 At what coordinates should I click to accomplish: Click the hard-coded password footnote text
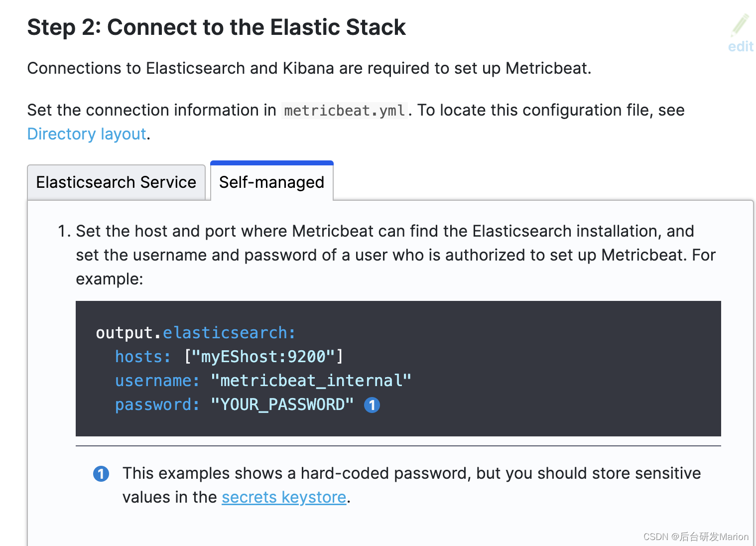coord(411,485)
